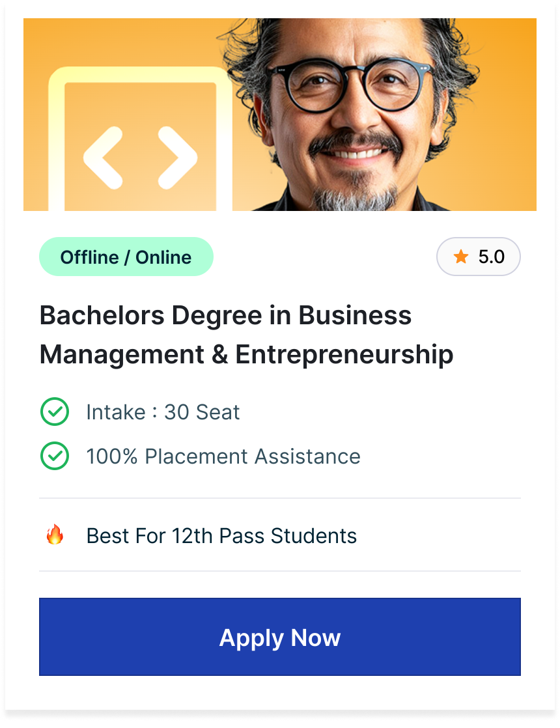Click the 'Best For 12th Pass Students' text
Image resolution: width=560 pixels, height=728 pixels.
pos(221,536)
